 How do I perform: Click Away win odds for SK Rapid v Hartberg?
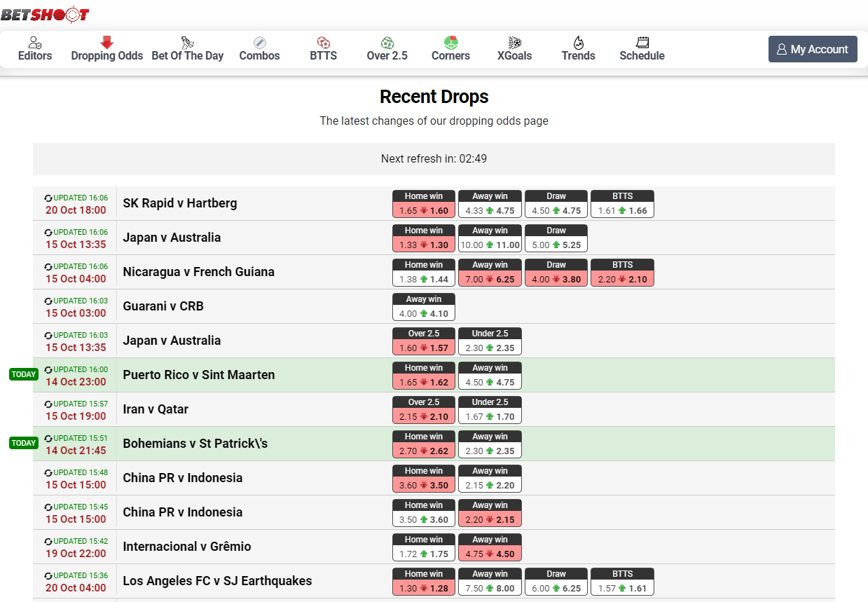click(x=490, y=204)
